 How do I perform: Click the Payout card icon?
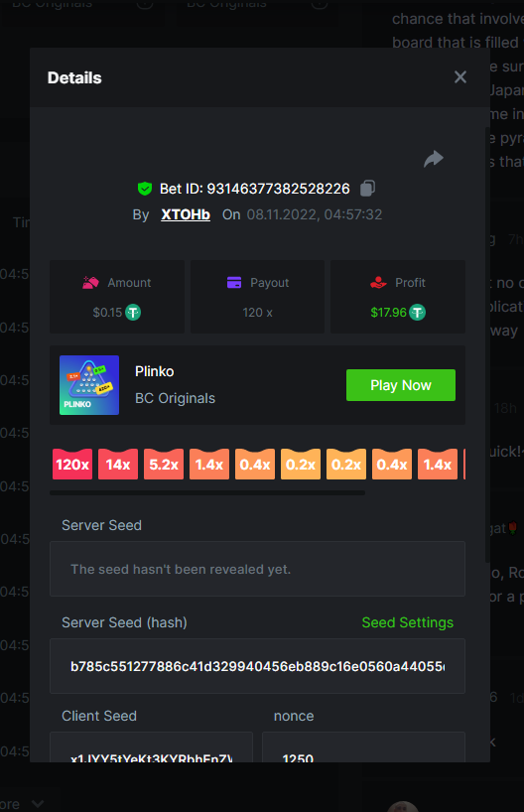coord(234,282)
